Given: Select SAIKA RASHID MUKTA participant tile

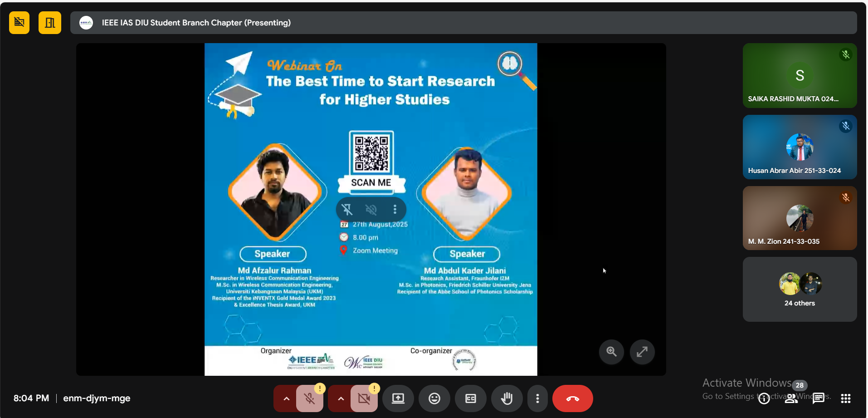Looking at the screenshot, I should pyautogui.click(x=800, y=75).
